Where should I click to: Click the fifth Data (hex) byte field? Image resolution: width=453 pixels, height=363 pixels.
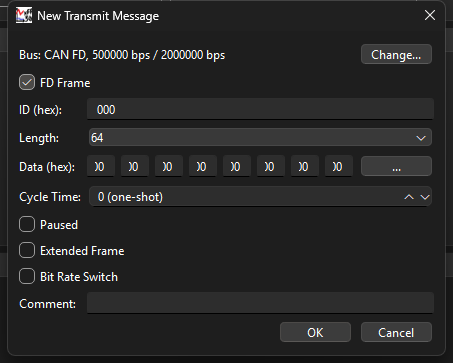point(237,166)
